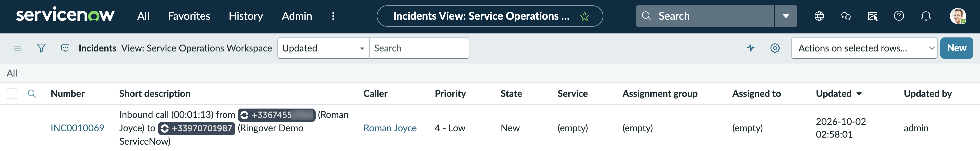Tick the select-all rows checkbox
Image resolution: width=980 pixels, height=151 pixels.
[12, 94]
